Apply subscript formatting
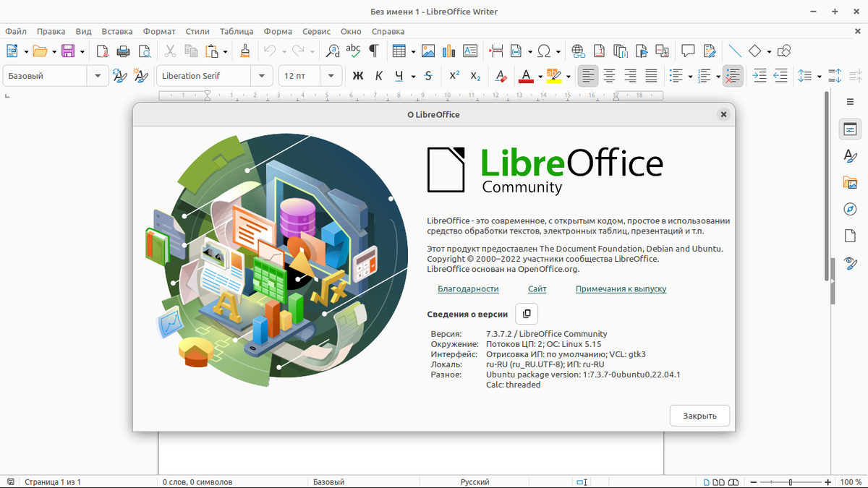This screenshot has height=488, width=868. [475, 75]
